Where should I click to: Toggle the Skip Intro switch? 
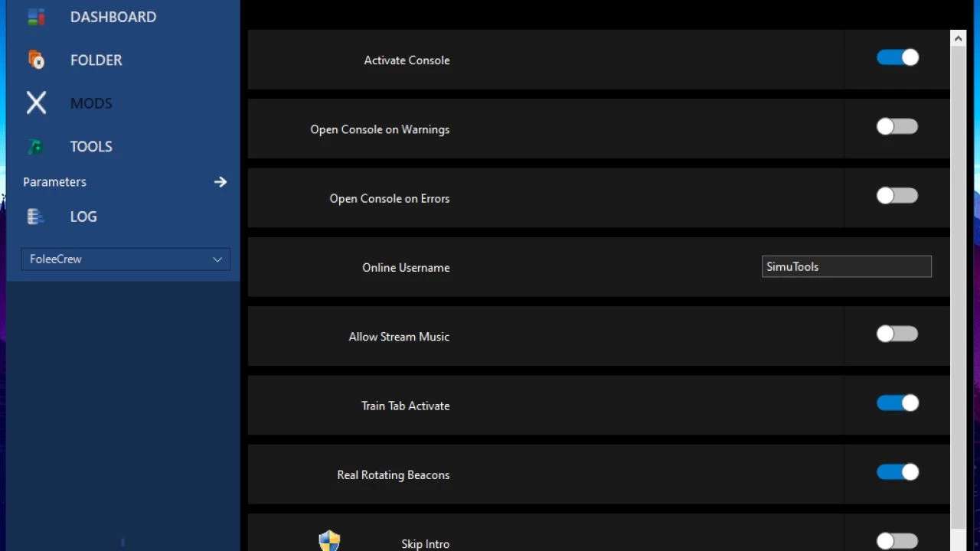pyautogui.click(x=897, y=541)
